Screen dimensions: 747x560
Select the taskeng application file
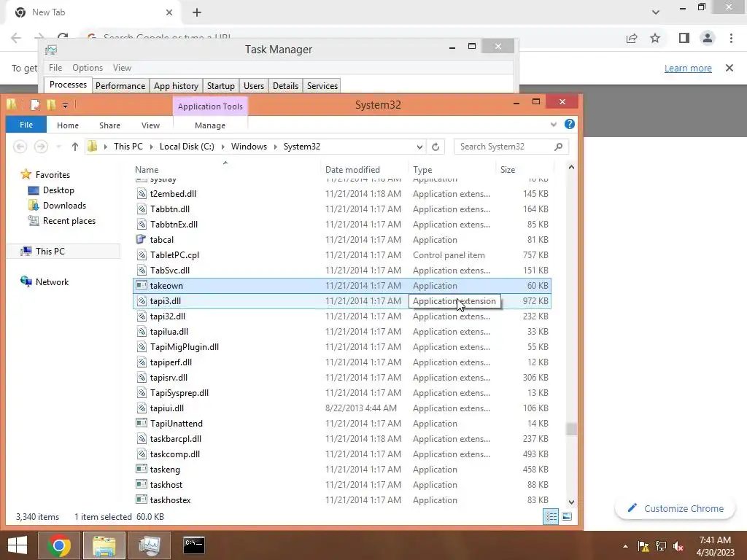point(342,470)
